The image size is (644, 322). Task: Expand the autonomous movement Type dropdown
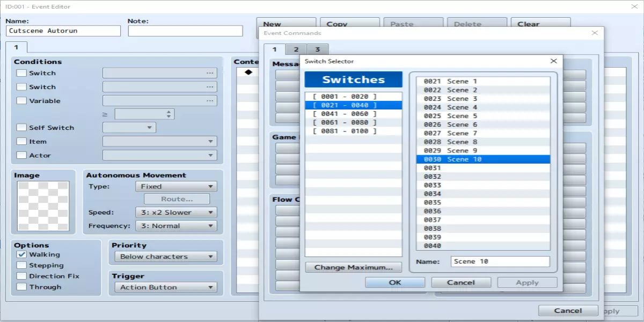[x=176, y=187]
